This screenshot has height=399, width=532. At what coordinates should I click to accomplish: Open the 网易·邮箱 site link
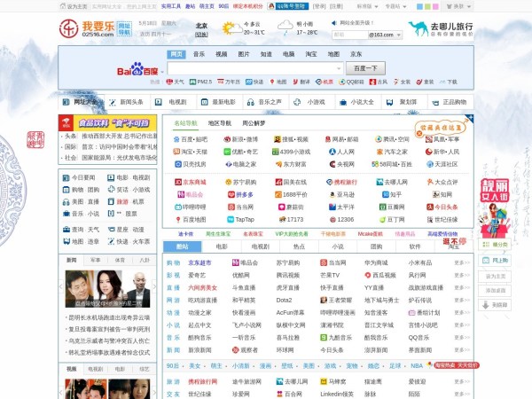(341, 139)
